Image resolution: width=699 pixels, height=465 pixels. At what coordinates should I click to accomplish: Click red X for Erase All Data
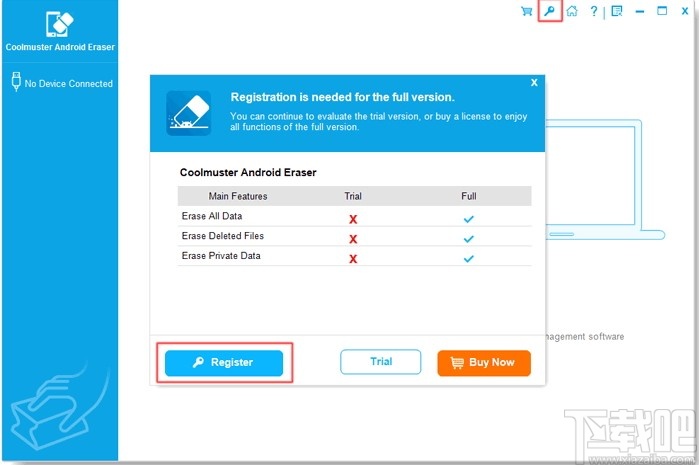click(x=353, y=219)
